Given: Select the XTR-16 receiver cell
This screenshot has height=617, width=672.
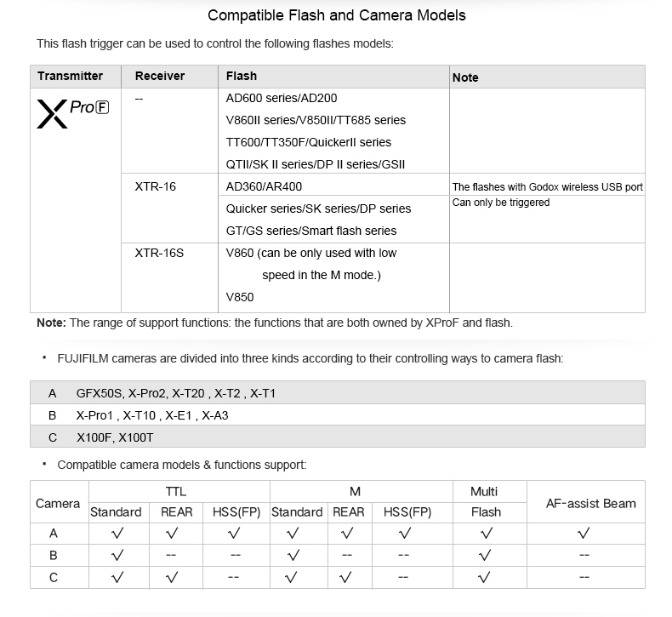Looking at the screenshot, I should pyautogui.click(x=156, y=186).
